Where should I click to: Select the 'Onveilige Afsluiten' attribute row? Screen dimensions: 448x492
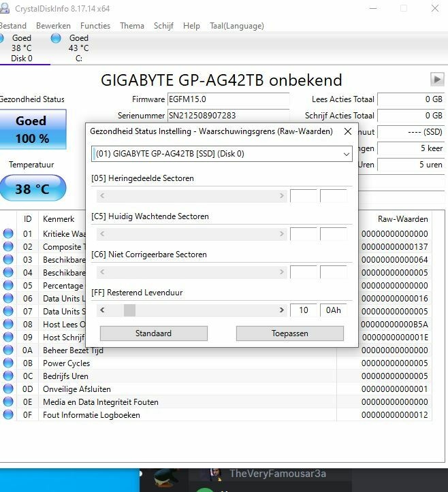(x=216, y=389)
